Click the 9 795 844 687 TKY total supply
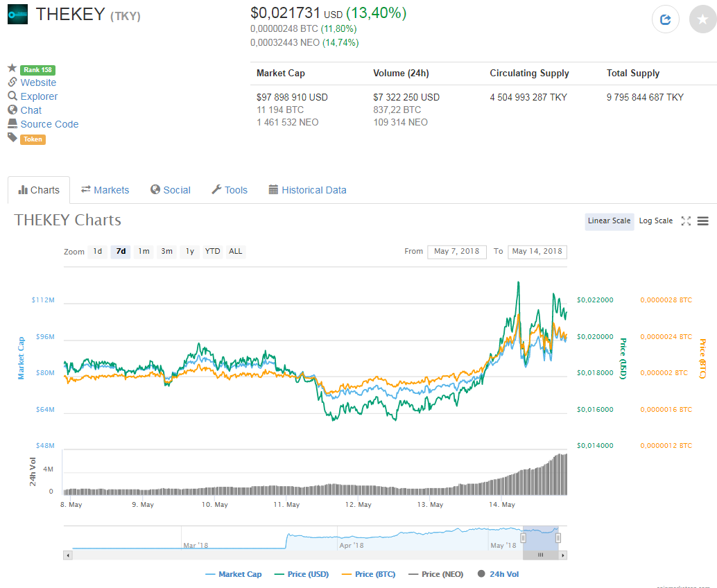Viewport: 717px width, 588px height. tap(645, 97)
